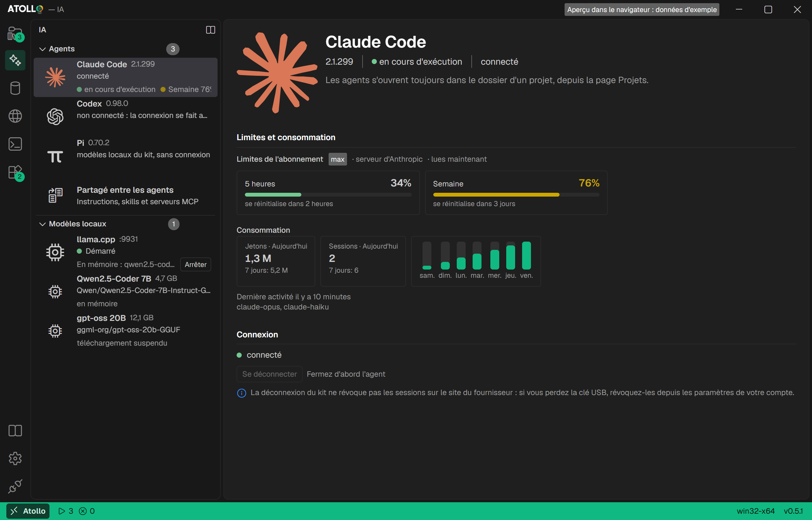
Task: Open the book documentation icon in sidebar
Action: point(15,431)
